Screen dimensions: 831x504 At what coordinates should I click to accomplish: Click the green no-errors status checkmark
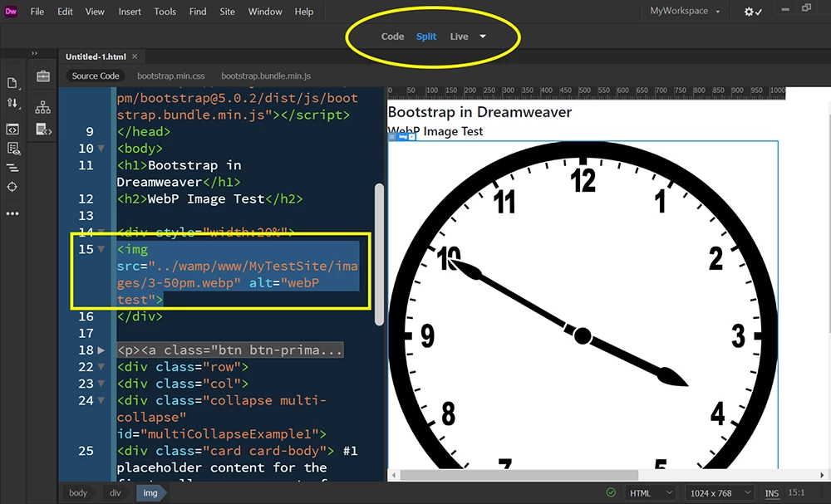pos(611,492)
